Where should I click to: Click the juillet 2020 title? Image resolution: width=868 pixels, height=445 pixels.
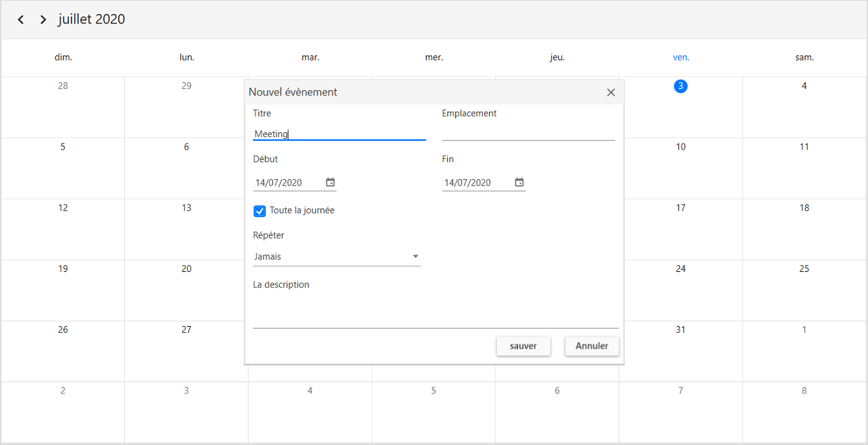(91, 19)
